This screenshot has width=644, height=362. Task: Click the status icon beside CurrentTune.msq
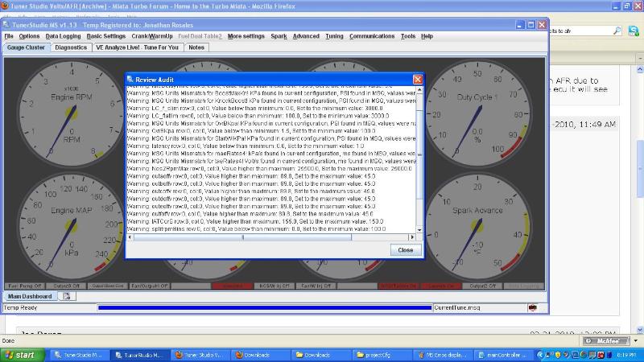[x=532, y=307]
